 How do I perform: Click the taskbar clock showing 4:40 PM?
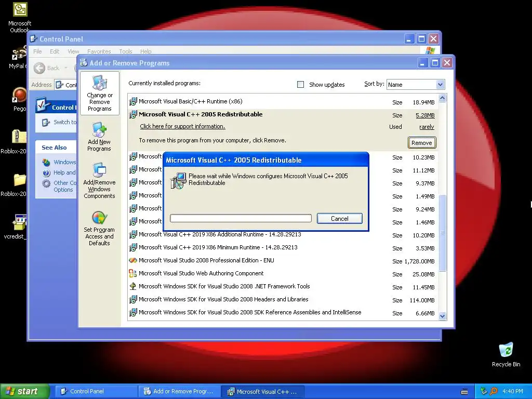(513, 391)
